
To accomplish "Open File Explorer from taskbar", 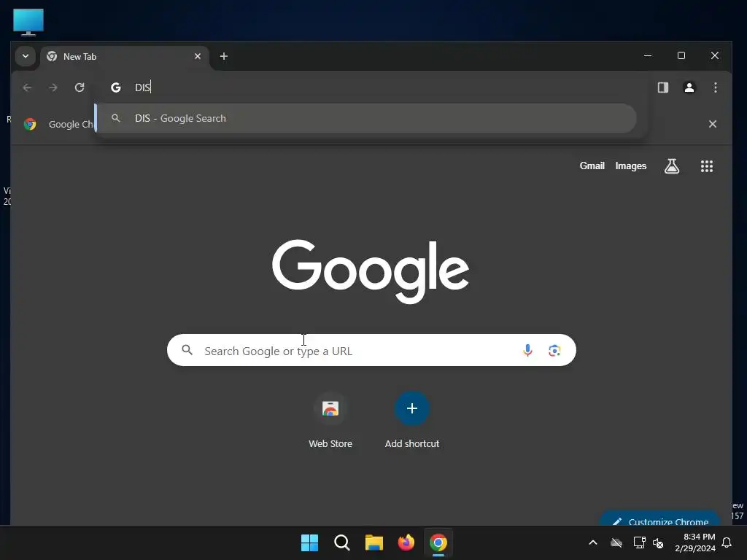I will click(374, 542).
